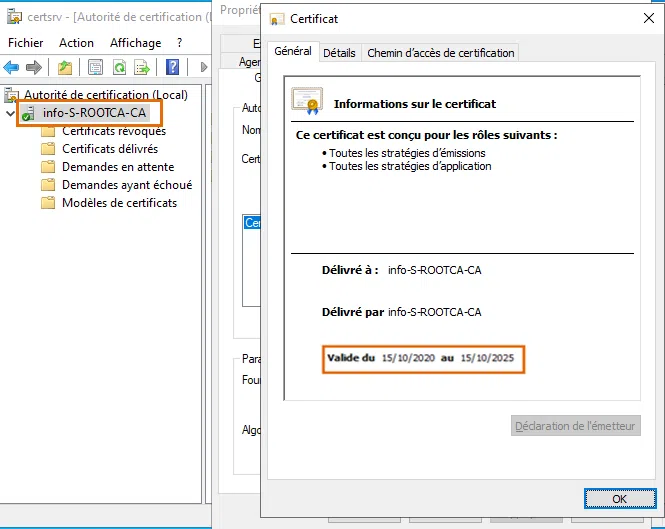The width and height of the screenshot is (665, 529).
Task: Click the Back arrow toolbar icon
Action: click(11, 67)
